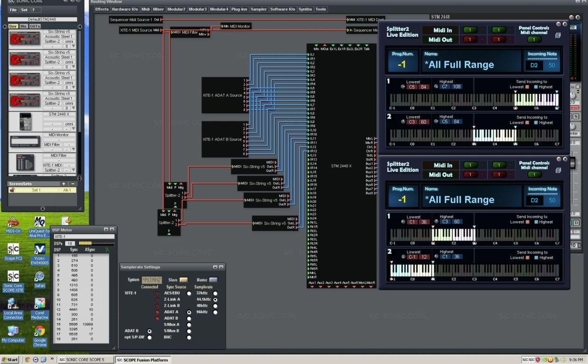Click the Windows Start button

10,360
